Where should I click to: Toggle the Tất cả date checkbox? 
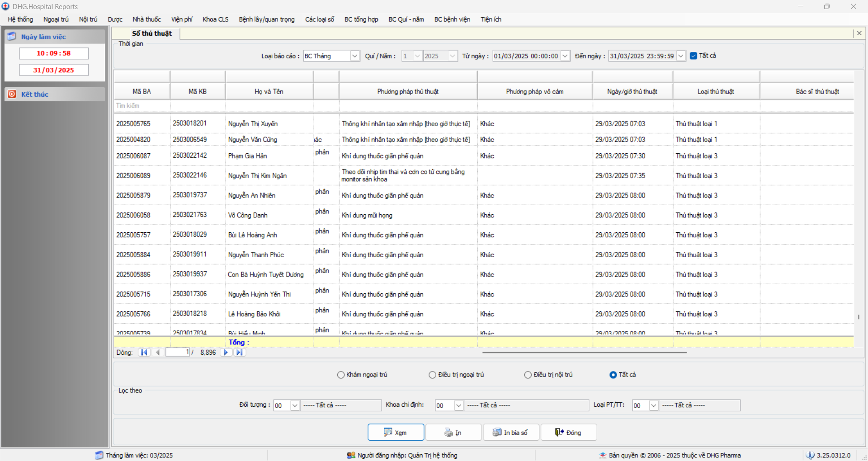[693, 56]
